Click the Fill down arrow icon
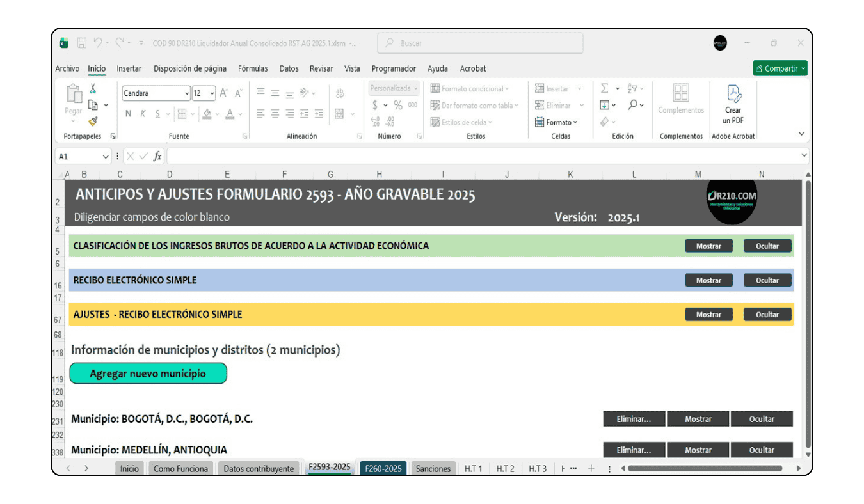The width and height of the screenshot is (864, 504). (x=604, y=105)
